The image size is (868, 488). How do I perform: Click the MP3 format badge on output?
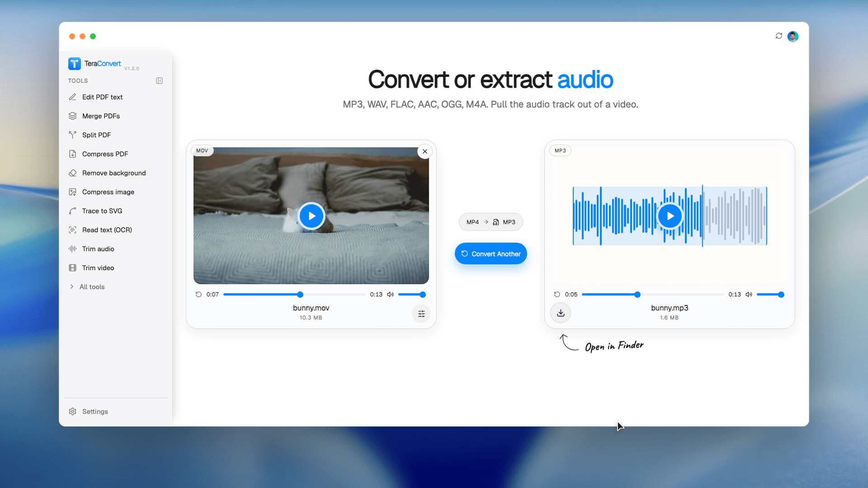point(560,150)
